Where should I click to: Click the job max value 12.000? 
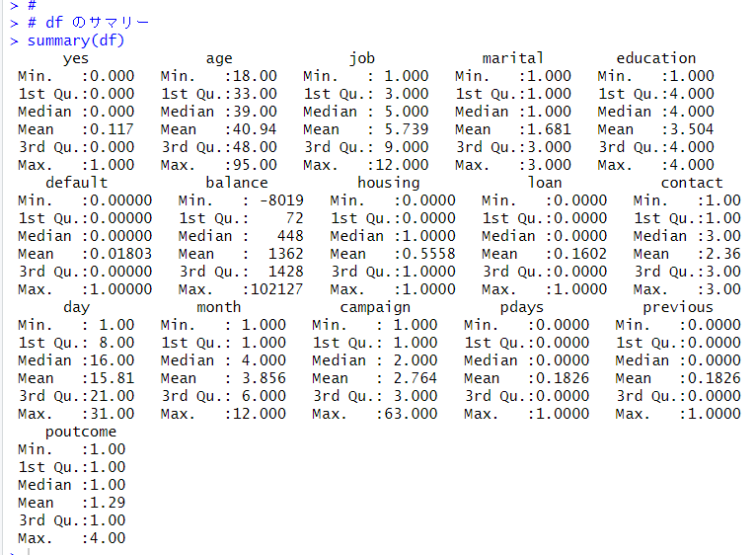[x=402, y=165]
